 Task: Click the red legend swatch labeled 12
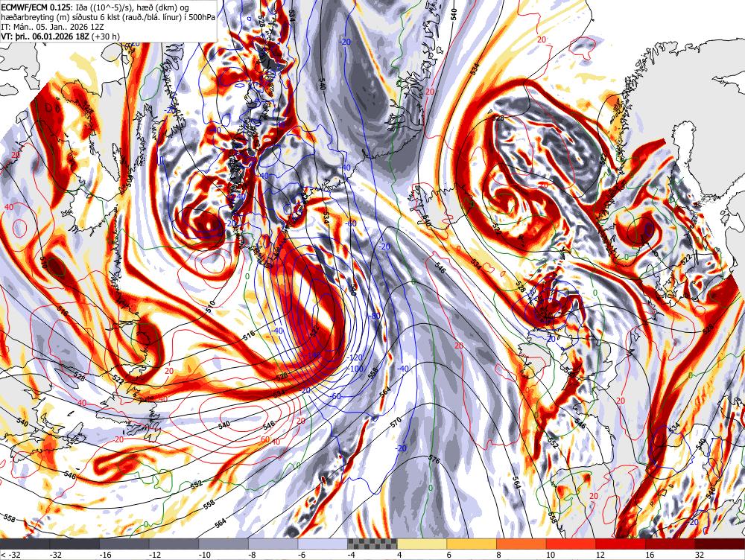point(621,544)
